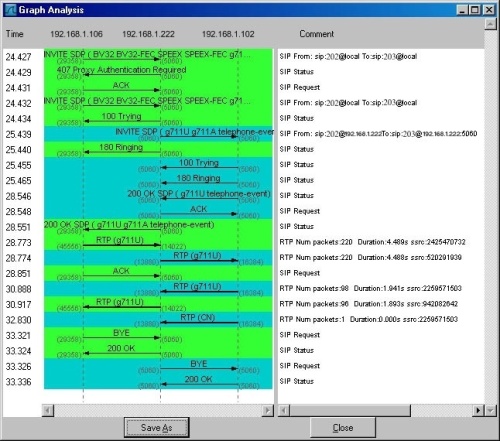Click comment pane horizontal scrollbar thumb
This screenshot has width=500, height=441.
(x=350, y=410)
